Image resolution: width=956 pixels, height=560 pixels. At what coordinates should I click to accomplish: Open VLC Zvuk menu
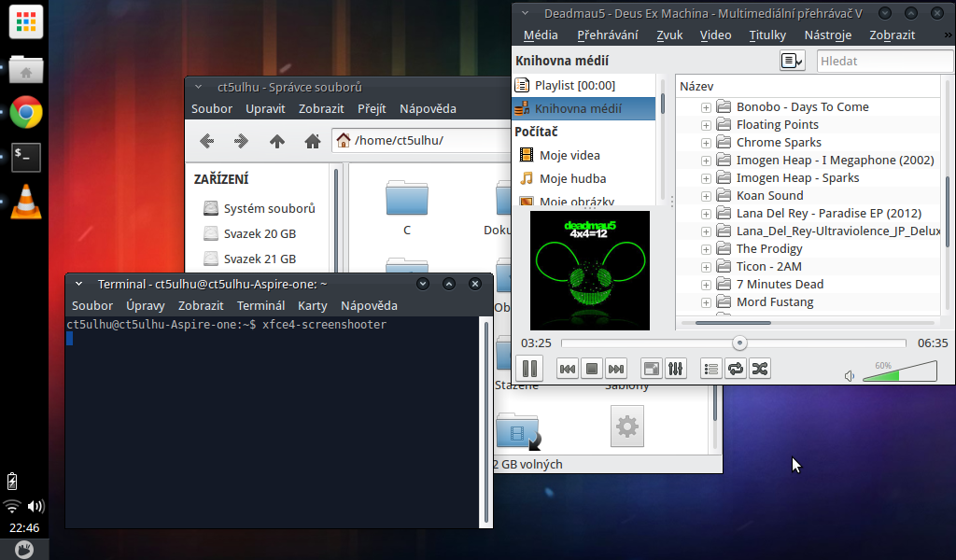click(669, 35)
